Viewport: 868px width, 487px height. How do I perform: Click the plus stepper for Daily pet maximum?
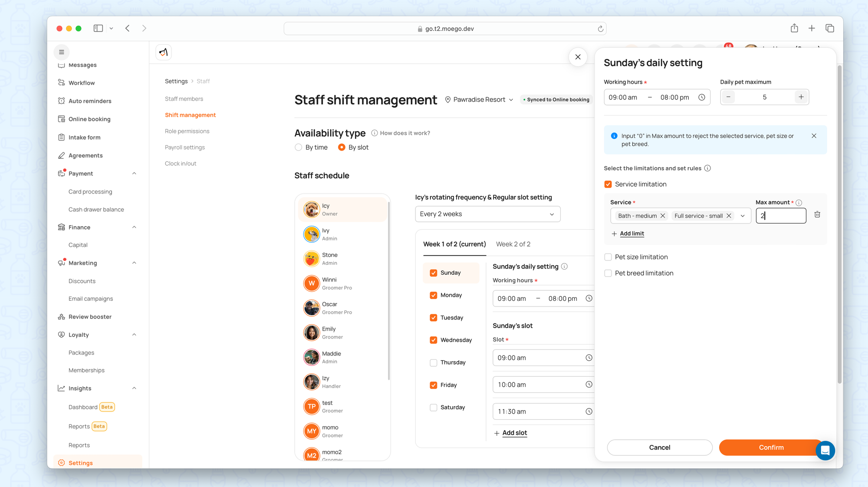tap(801, 97)
